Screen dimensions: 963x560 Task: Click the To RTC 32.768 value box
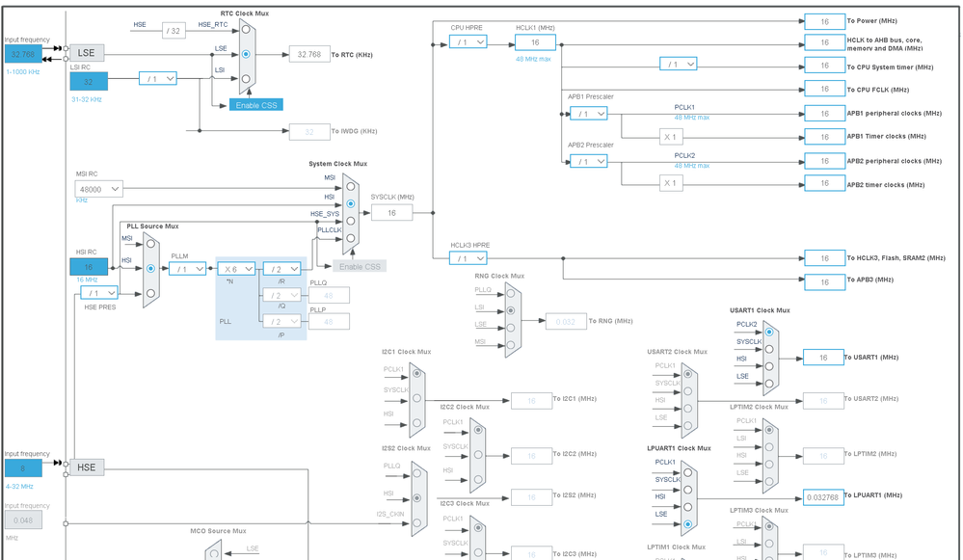(x=308, y=54)
